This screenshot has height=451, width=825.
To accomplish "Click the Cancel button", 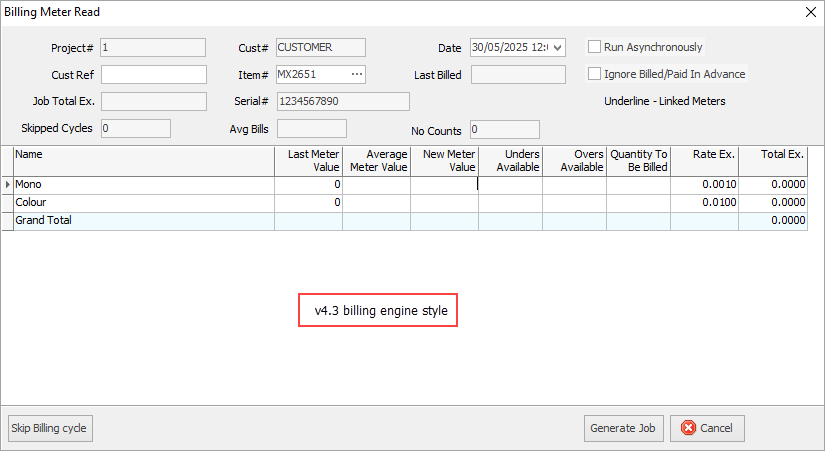I will (x=707, y=428).
